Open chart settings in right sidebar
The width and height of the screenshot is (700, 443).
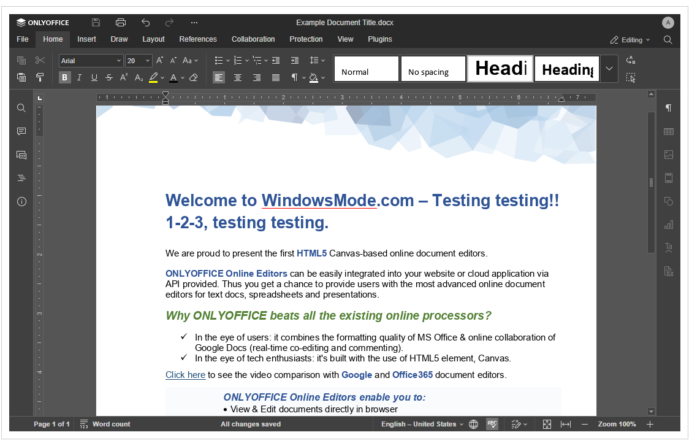click(668, 225)
